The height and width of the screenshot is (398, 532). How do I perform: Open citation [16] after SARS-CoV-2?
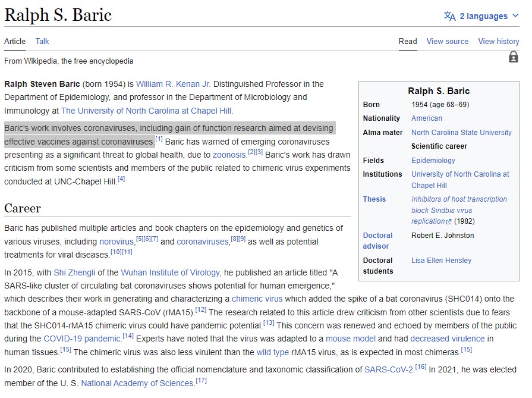[x=421, y=366]
